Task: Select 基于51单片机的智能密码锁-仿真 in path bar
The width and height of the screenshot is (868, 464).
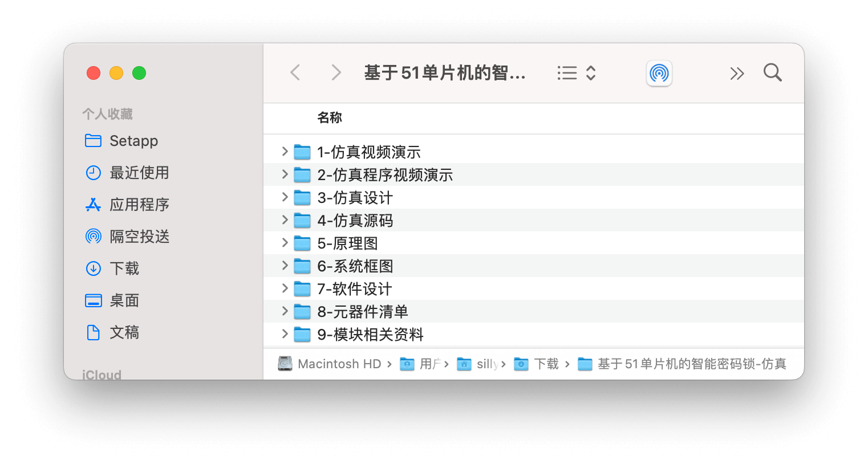Action: click(x=682, y=364)
